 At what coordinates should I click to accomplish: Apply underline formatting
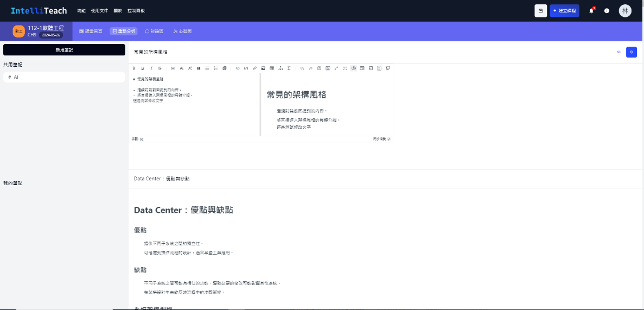pyautogui.click(x=143, y=68)
